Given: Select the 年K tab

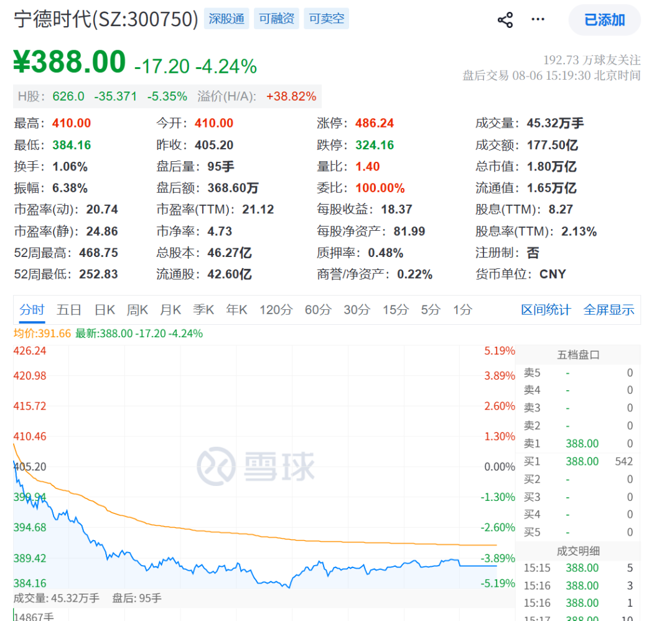Looking at the screenshot, I should coord(236,309).
